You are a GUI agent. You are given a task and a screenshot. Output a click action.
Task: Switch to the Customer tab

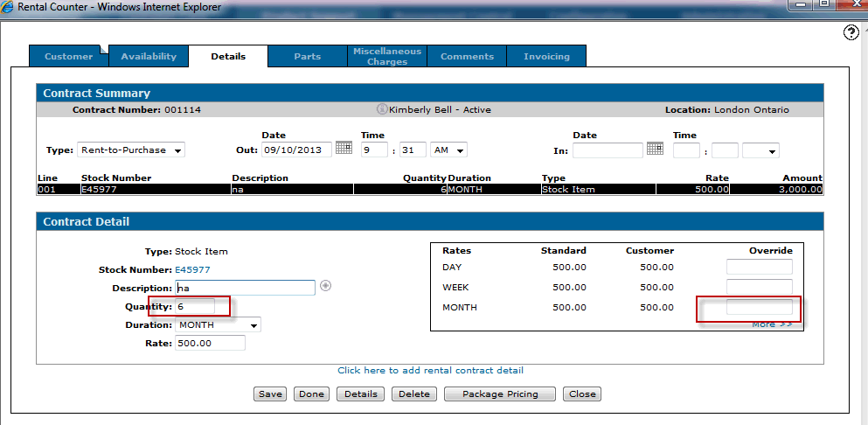68,57
